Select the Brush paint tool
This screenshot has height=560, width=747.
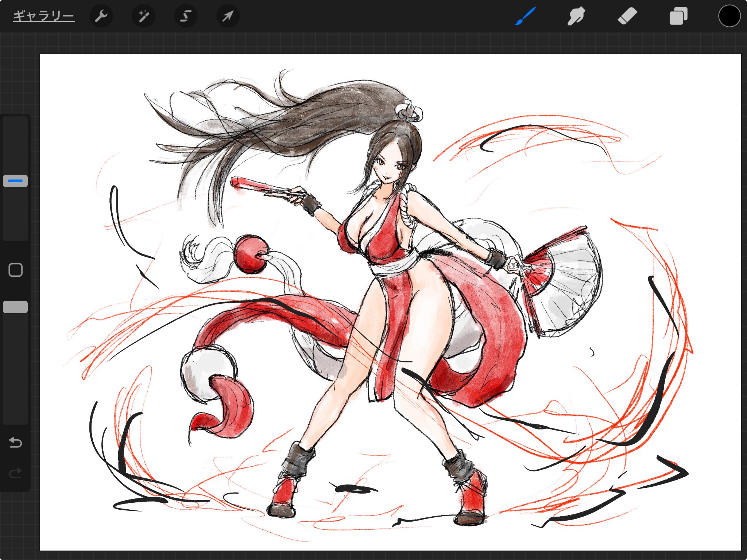tap(525, 16)
